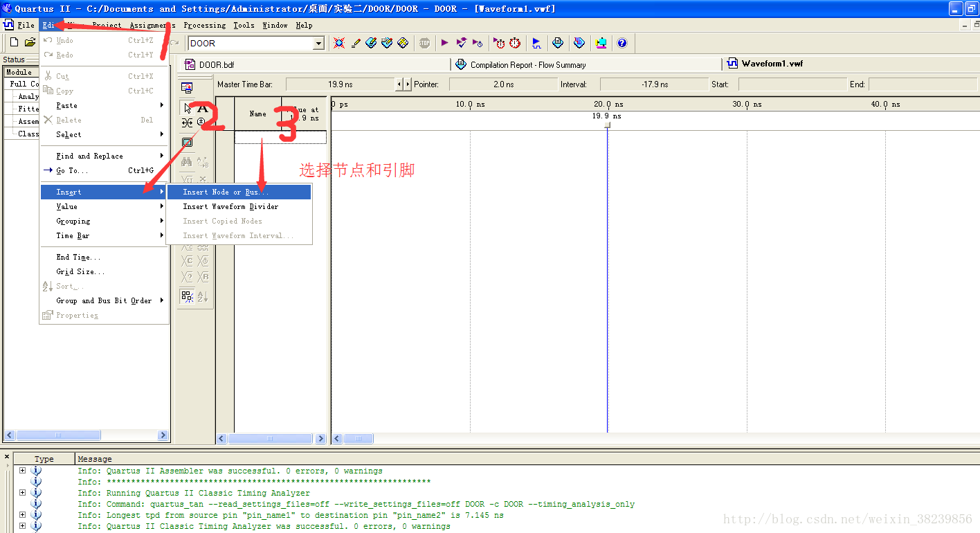Click the Full Screen tool icon
Screen dimensions: 980x533
click(187, 142)
